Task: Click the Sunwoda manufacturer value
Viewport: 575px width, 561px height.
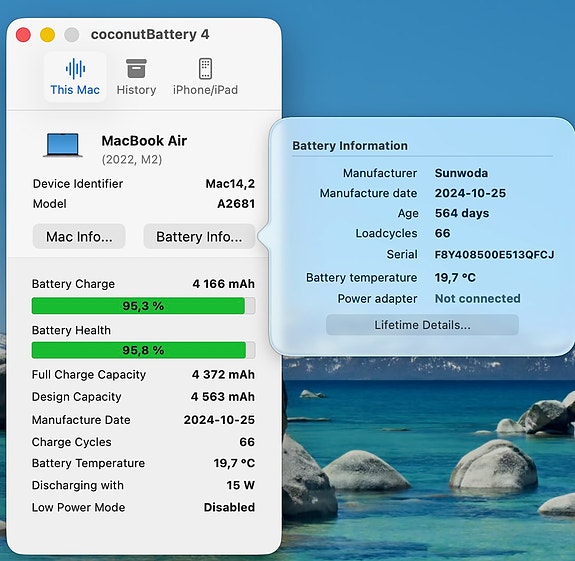Action: 461,173
